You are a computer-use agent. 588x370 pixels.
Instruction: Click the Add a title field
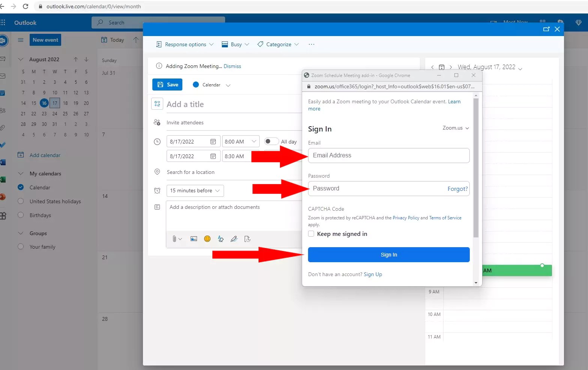tap(206, 104)
